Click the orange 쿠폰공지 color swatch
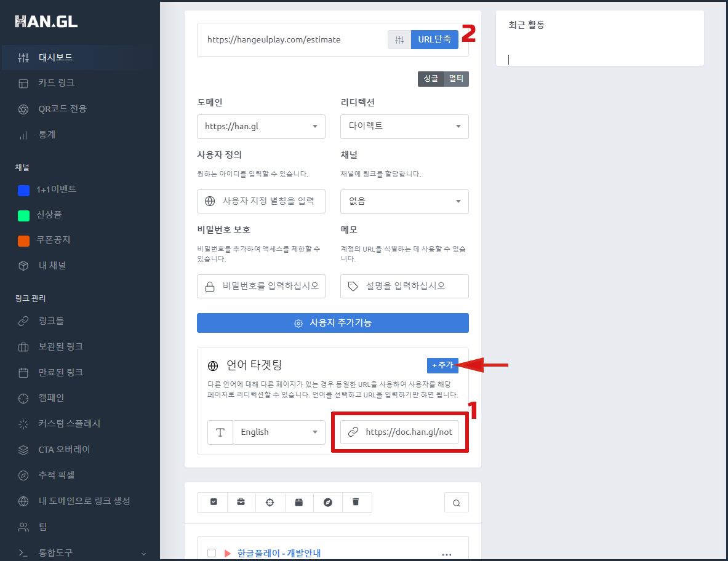The height and width of the screenshot is (561, 728). 23,241
